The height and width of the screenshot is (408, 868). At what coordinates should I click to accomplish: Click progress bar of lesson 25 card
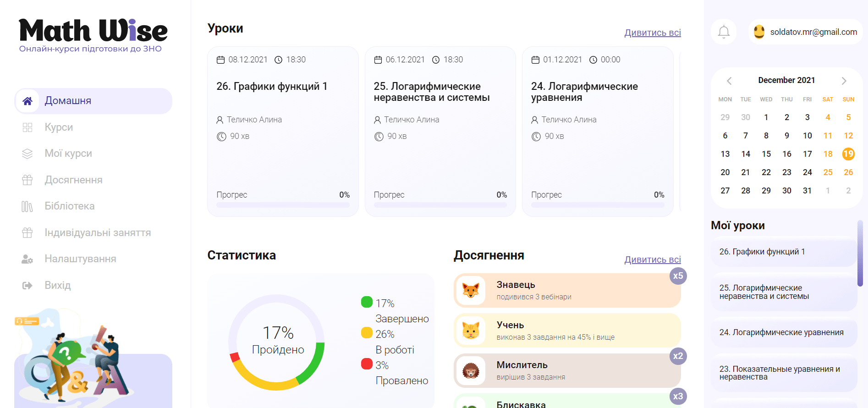coord(440,205)
